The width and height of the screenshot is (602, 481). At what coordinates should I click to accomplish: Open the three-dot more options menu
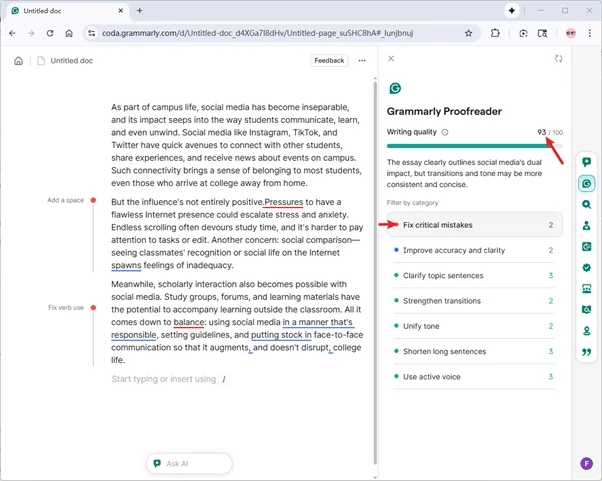coord(362,61)
